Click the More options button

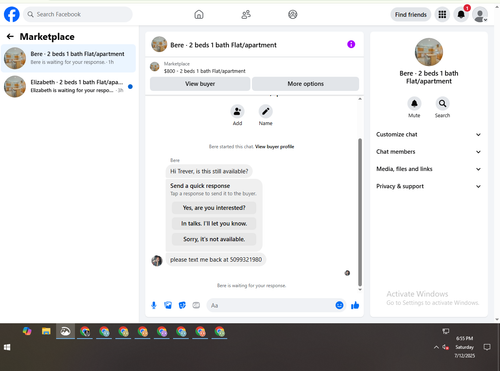coord(306,84)
